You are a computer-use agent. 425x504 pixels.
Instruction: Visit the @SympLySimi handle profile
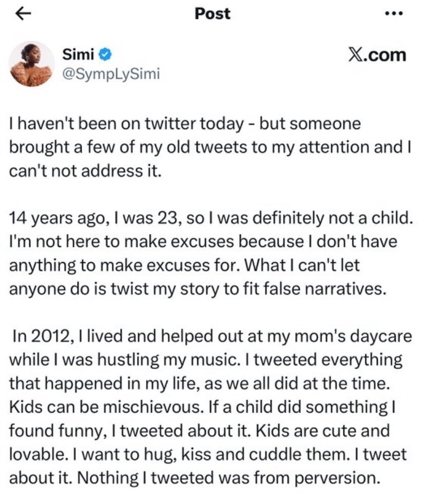pos(111,74)
